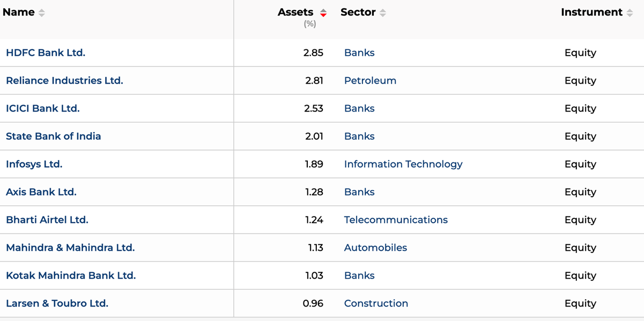Open Axis Bank Ltd. details
The image size is (644, 321).
[x=41, y=192]
